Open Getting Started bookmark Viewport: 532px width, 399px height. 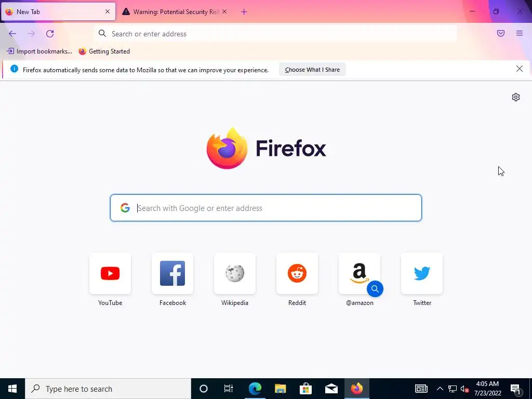click(104, 51)
